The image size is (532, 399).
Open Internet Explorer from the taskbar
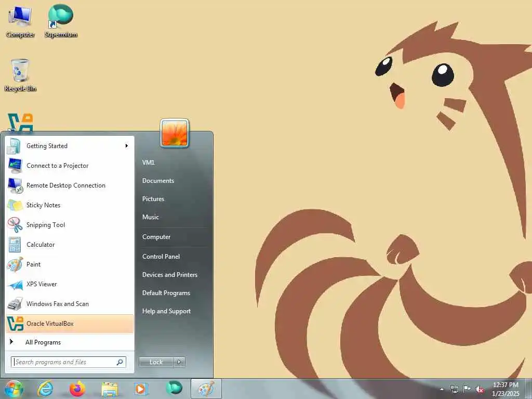pyautogui.click(x=45, y=389)
